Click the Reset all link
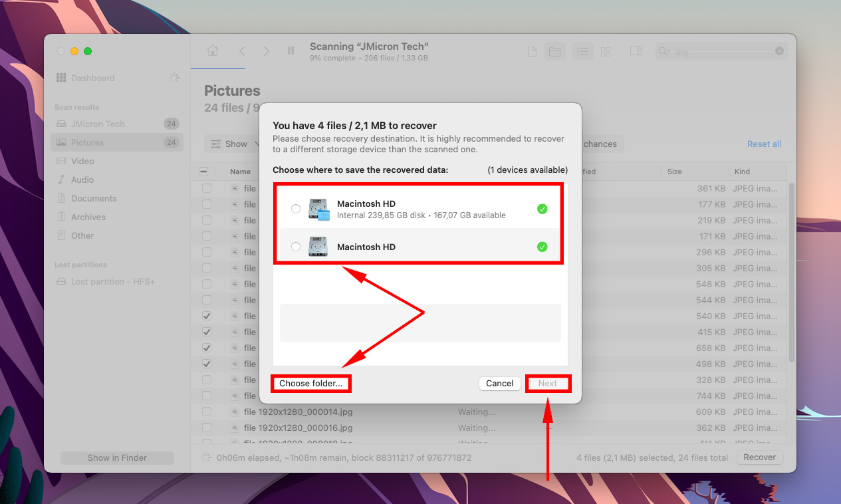The width and height of the screenshot is (841, 504). click(x=763, y=144)
